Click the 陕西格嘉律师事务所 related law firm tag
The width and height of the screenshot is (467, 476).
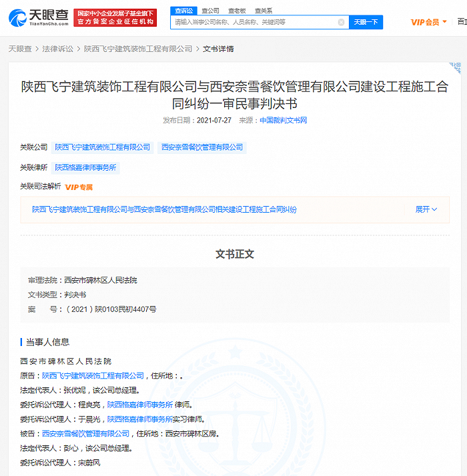[85, 167]
